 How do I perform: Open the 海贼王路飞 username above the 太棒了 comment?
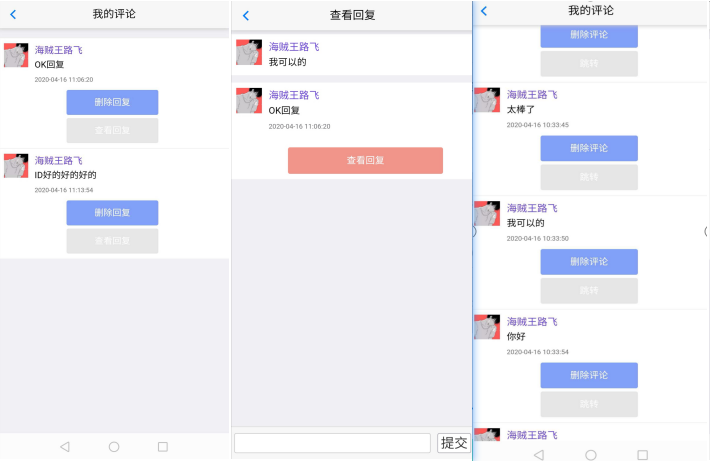tap(532, 95)
